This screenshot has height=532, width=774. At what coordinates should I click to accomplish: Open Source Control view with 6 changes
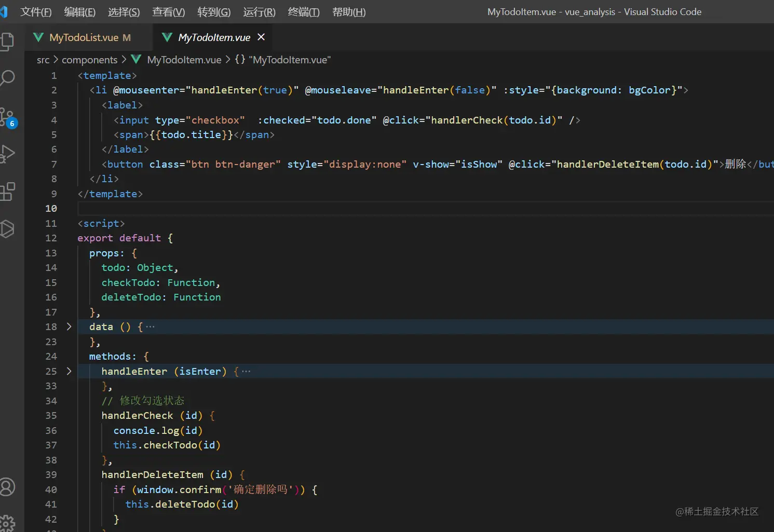point(8,118)
